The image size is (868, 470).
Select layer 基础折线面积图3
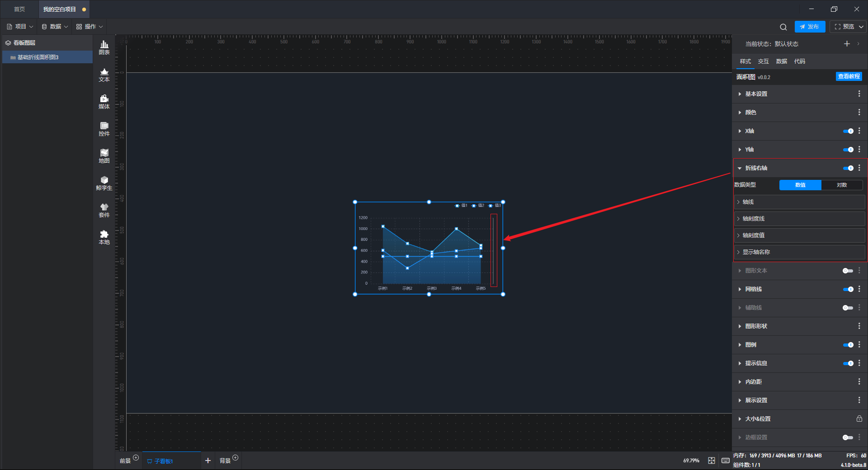[47, 57]
